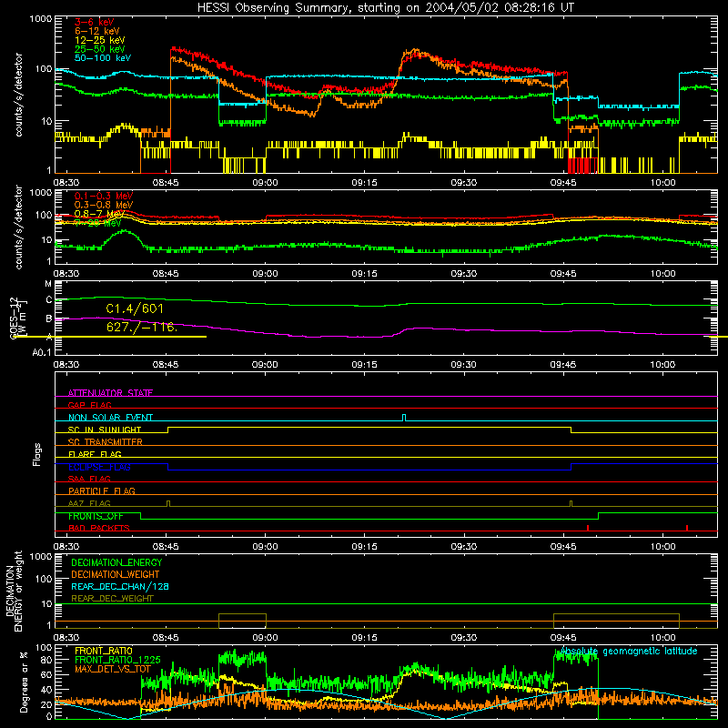Screen dimensions: 728x728
Task: Click the yellow FRONT_RATIO legend label
Action: click(104, 651)
